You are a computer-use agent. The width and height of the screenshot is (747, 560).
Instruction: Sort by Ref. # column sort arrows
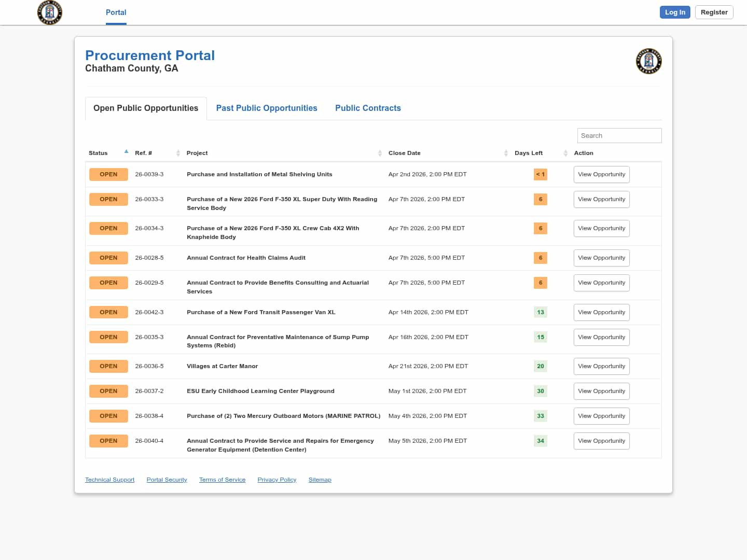click(x=178, y=153)
